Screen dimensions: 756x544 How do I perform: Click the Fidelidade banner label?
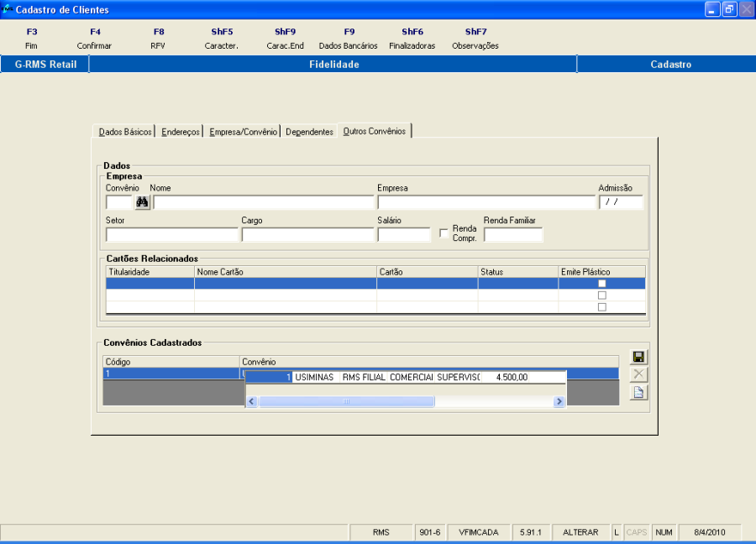coord(333,64)
